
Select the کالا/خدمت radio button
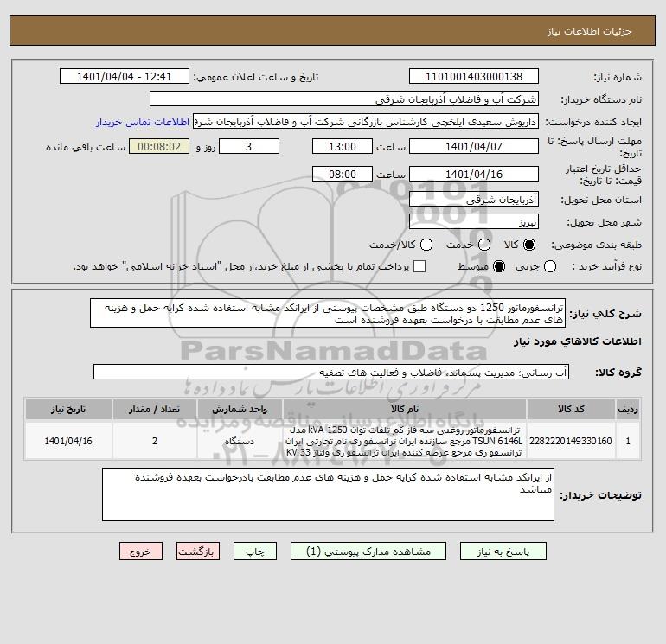pos(426,245)
